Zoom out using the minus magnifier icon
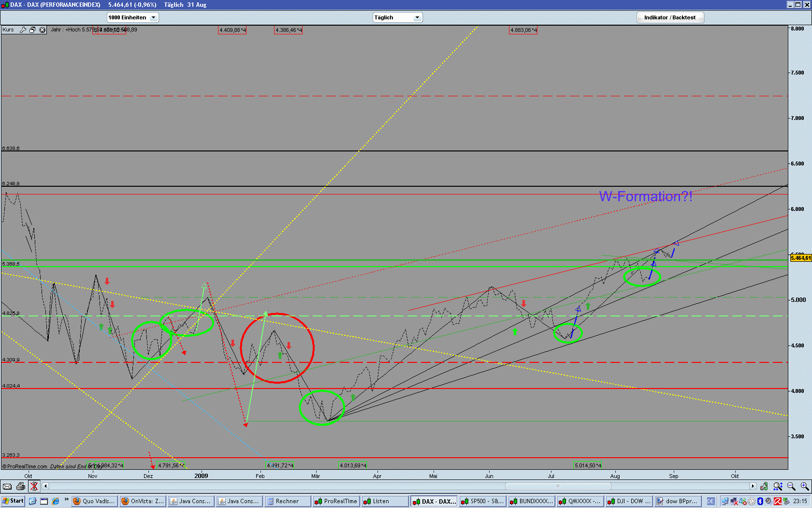Screen dimensions: 812x508 pos(791,486)
